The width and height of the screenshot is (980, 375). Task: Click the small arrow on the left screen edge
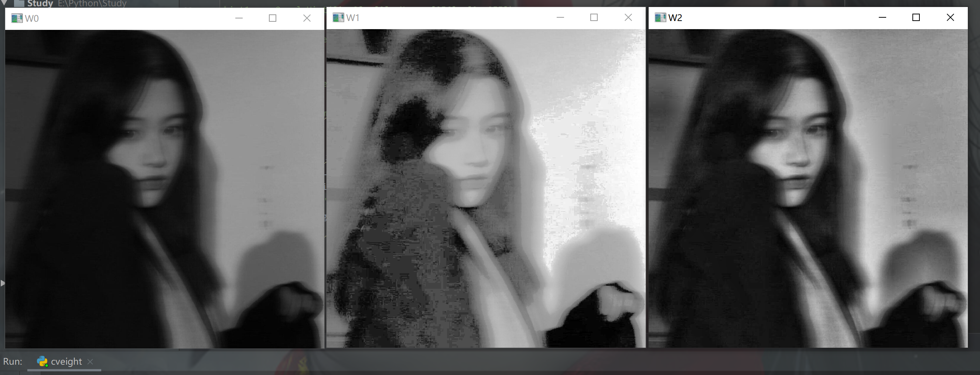tap(3, 283)
